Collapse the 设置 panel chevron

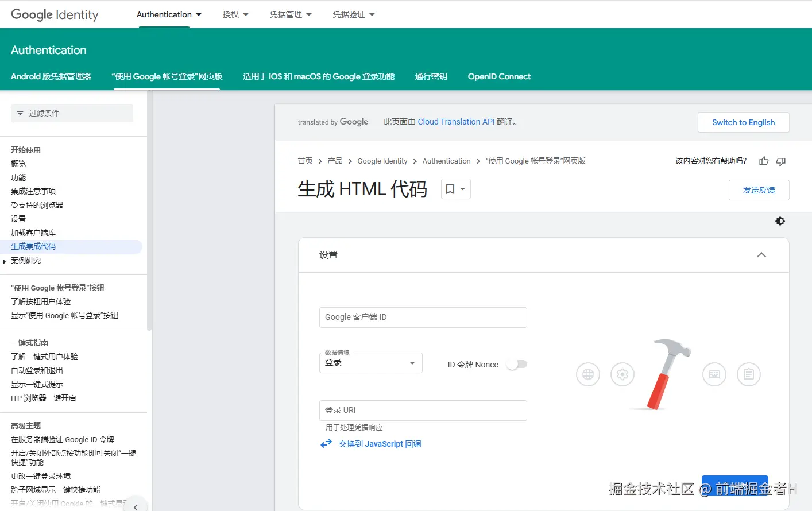[x=761, y=255]
